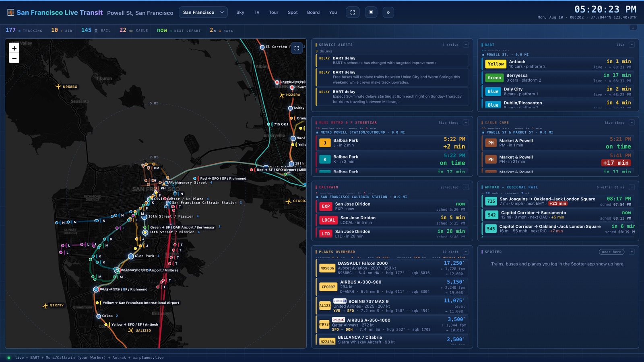Image resolution: width=644 pixels, height=362 pixels.
Task: Collapse the Muni Metro & F Streetcar panel
Action: [466, 122]
